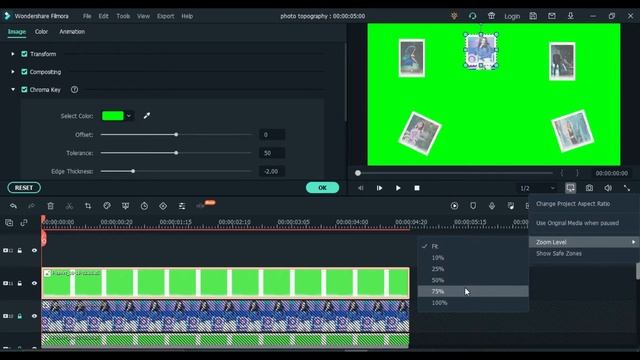
Task: Click the redo arrow in timeline toolbar
Action: tap(31, 206)
